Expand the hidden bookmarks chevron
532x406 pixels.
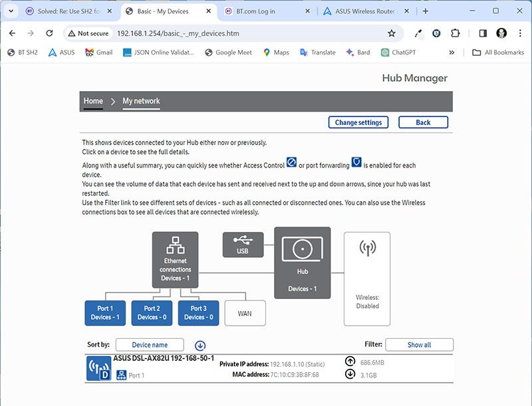pyautogui.click(x=452, y=52)
